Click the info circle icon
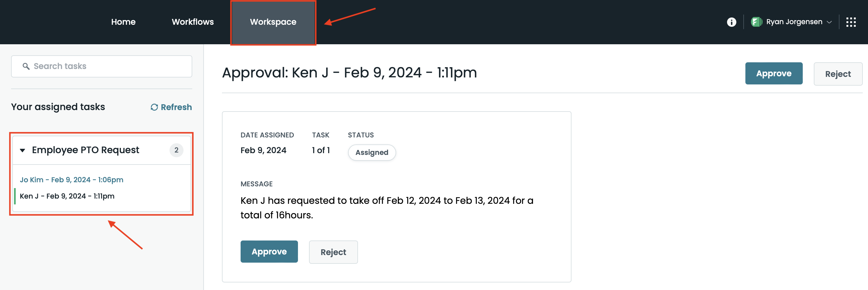The height and width of the screenshot is (290, 868). 731,22
